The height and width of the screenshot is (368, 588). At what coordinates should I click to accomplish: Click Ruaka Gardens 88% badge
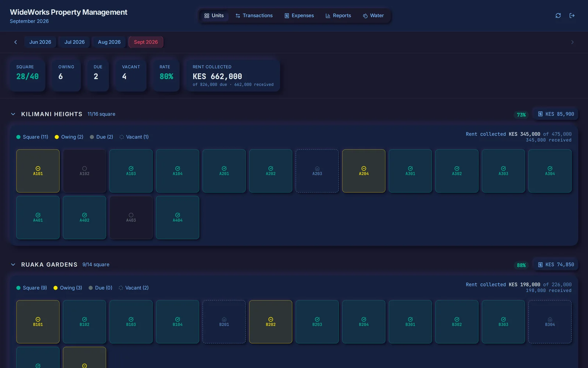(x=521, y=265)
